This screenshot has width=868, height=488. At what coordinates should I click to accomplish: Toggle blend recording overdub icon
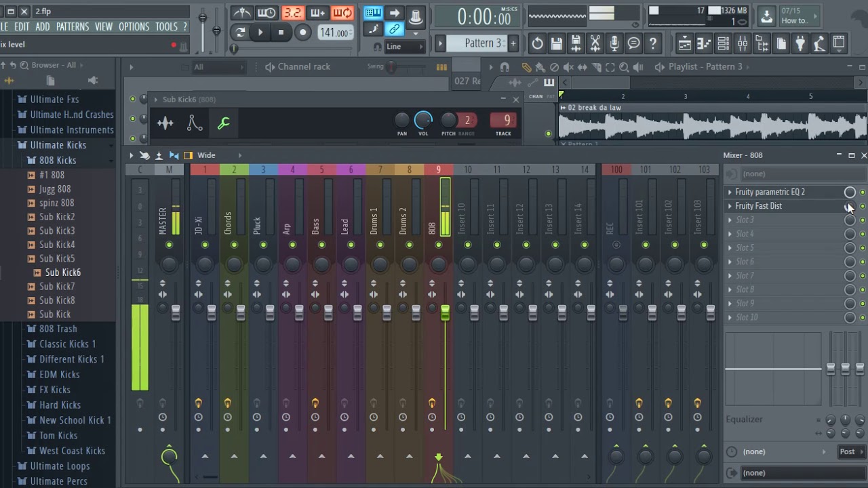317,14
